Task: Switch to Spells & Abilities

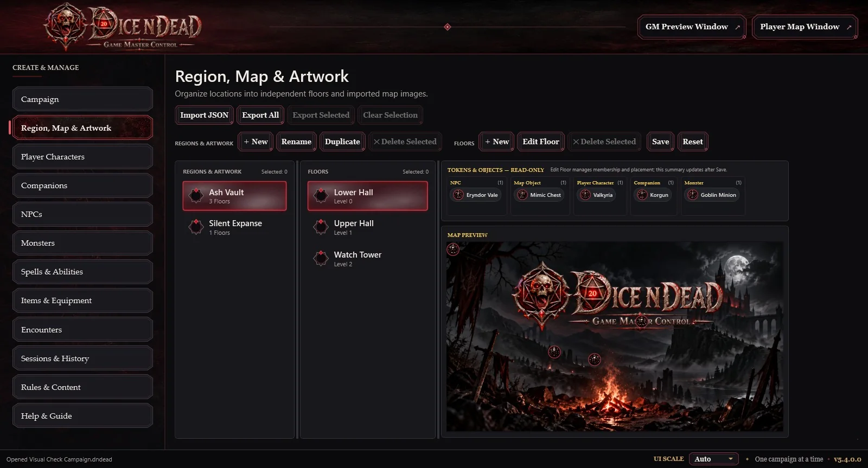Action: click(82, 272)
